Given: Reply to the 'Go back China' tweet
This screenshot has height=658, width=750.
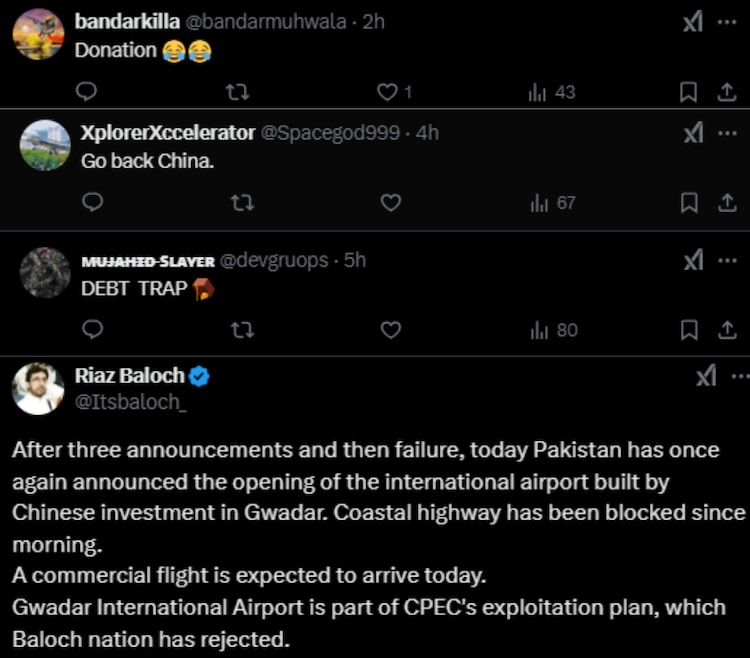Looking at the screenshot, I should click(x=93, y=202).
